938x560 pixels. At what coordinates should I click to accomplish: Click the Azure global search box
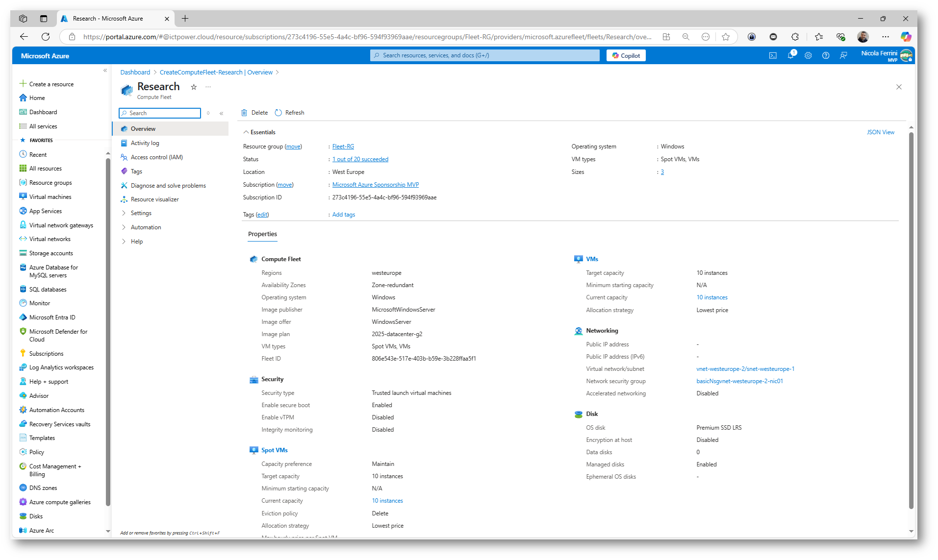pyautogui.click(x=484, y=55)
